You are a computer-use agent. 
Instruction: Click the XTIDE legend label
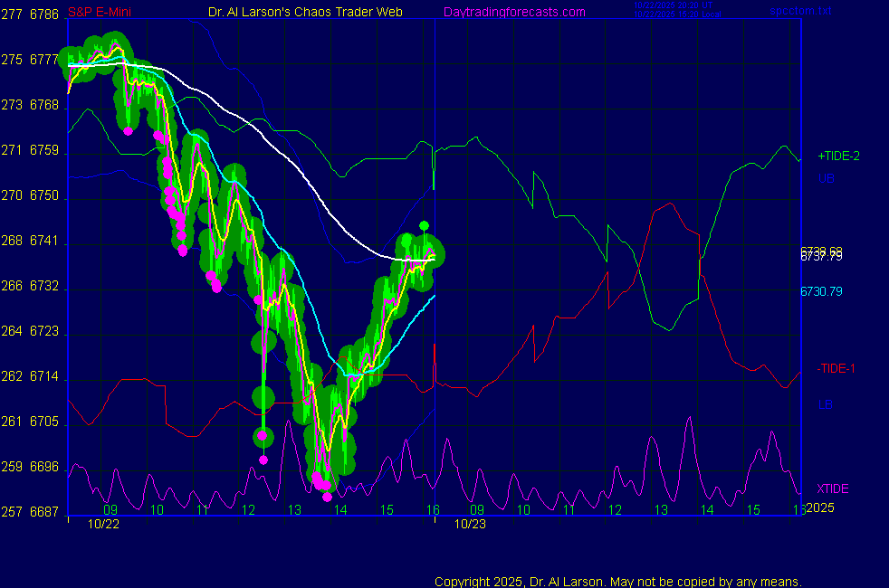833,488
